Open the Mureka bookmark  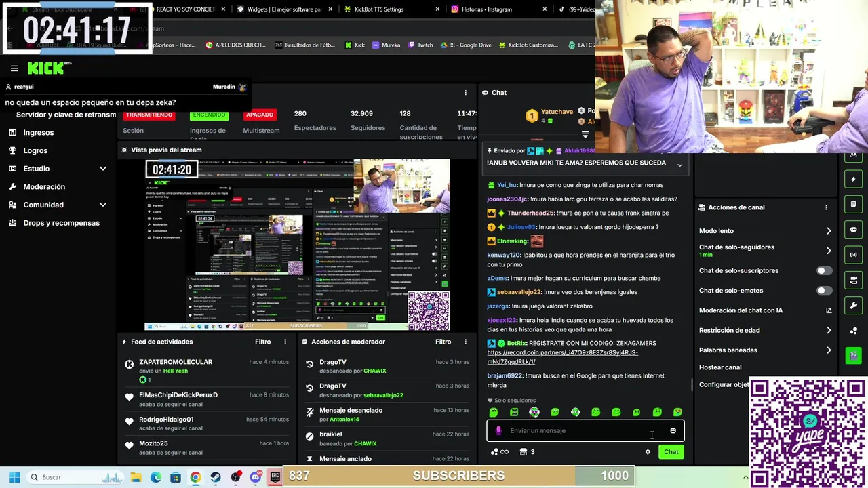385,45
